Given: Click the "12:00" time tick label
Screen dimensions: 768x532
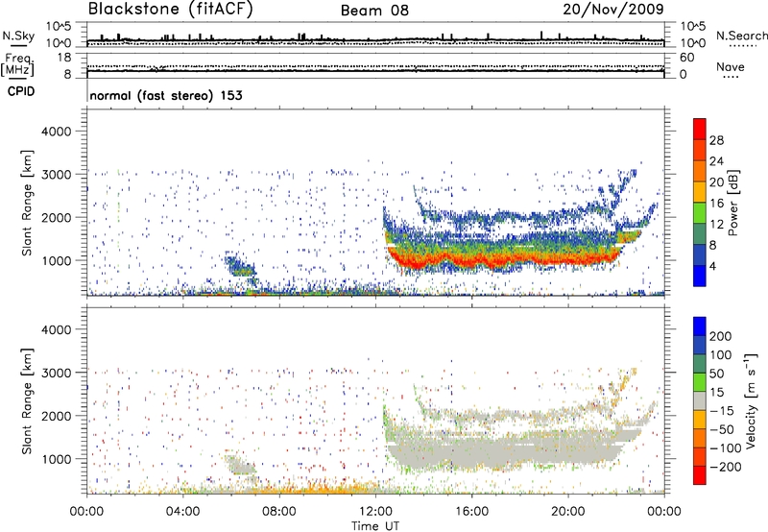Looking at the screenshot, I should click(x=375, y=512).
